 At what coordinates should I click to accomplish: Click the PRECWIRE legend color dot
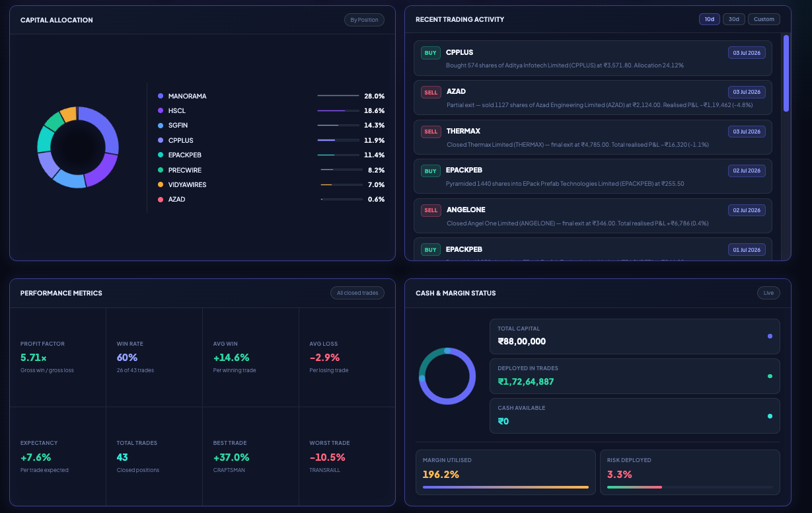click(161, 170)
